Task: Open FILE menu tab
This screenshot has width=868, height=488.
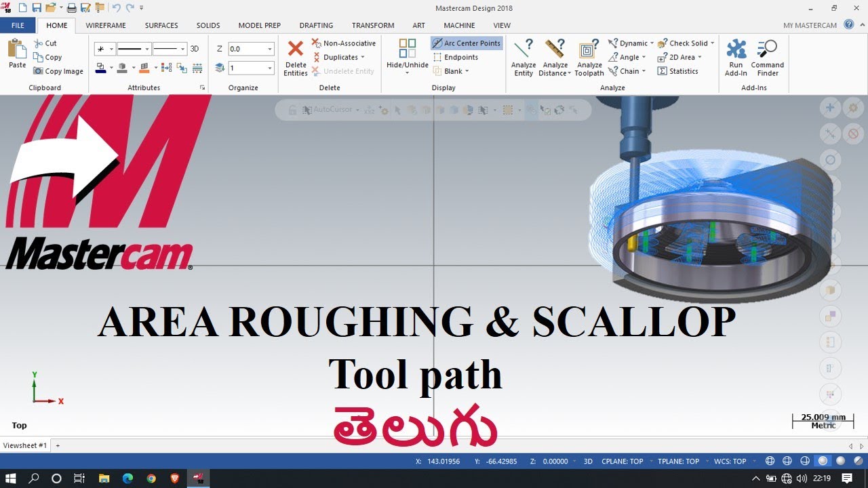Action: click(x=18, y=26)
